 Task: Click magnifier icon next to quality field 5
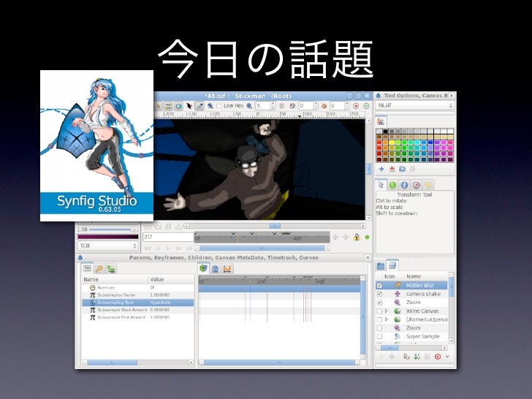pos(249,106)
